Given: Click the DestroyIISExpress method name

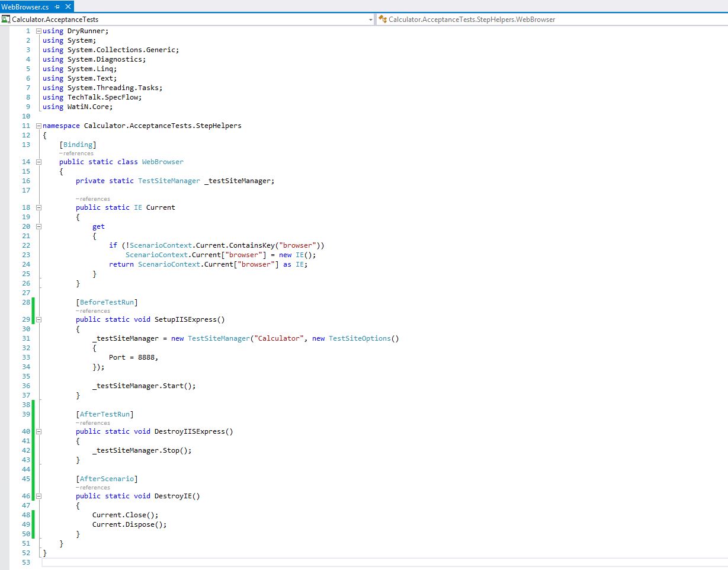Looking at the screenshot, I should coord(190,431).
